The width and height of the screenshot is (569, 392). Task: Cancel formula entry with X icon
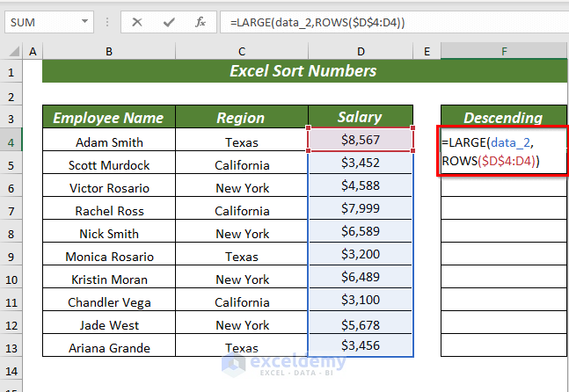coord(137,23)
